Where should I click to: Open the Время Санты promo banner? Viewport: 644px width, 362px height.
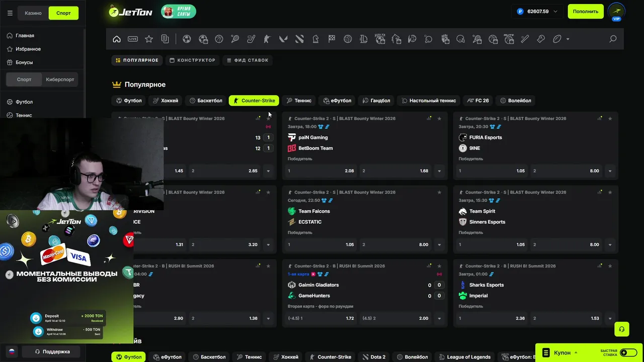pyautogui.click(x=179, y=11)
